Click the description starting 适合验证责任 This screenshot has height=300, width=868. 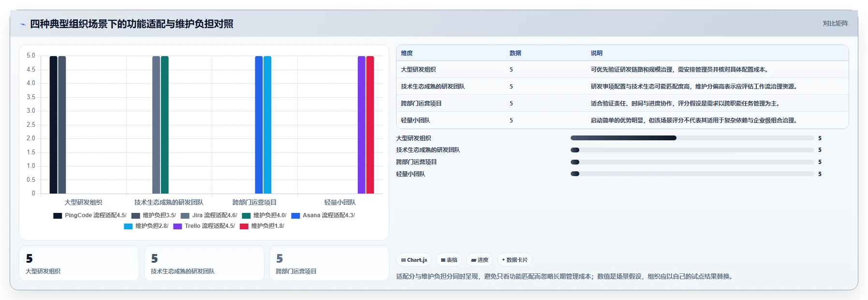pyautogui.click(x=686, y=104)
